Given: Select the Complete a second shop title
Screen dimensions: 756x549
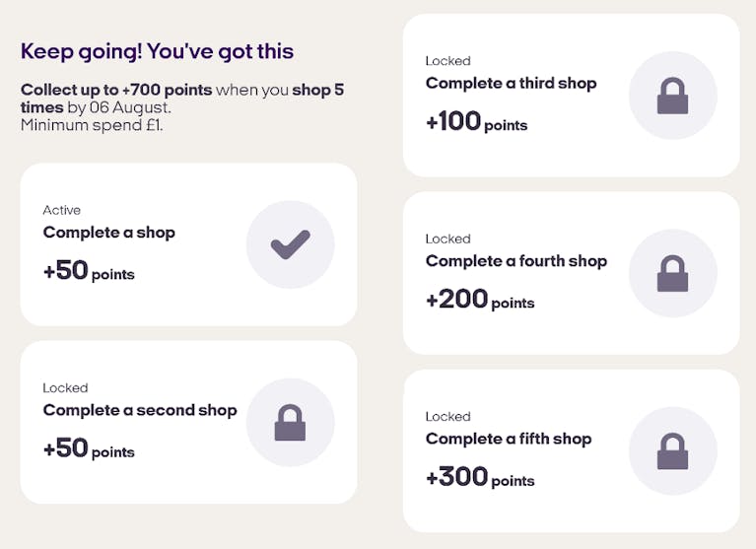Looking at the screenshot, I should (x=140, y=410).
